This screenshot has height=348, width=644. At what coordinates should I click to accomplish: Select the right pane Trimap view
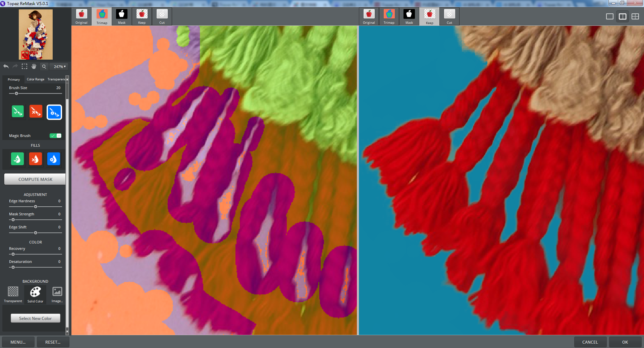389,16
